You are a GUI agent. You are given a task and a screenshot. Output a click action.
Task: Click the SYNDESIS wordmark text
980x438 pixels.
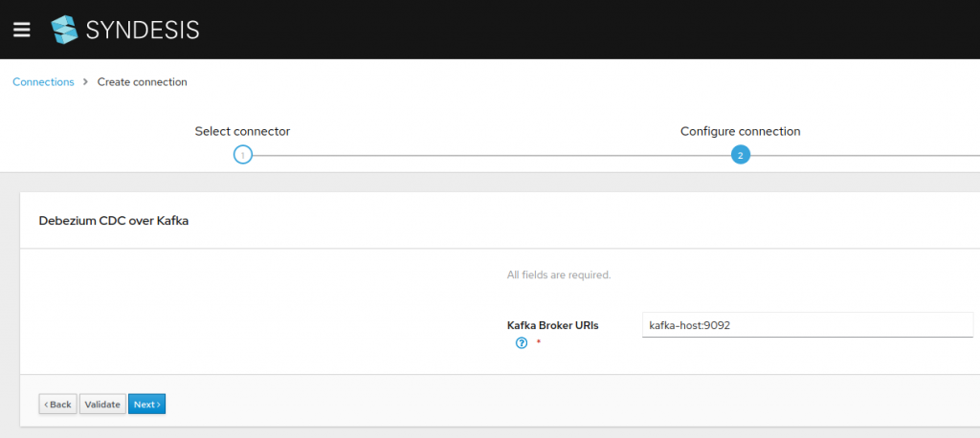click(x=143, y=30)
